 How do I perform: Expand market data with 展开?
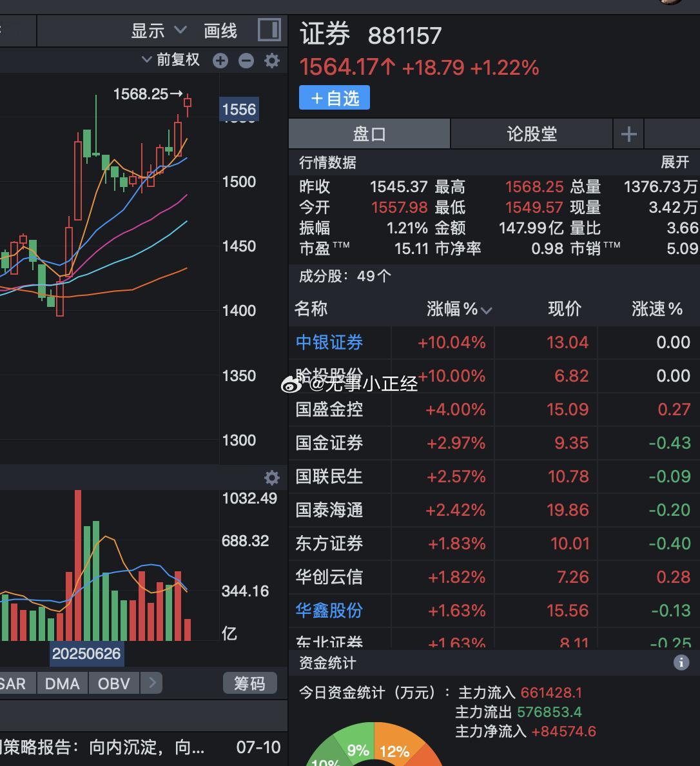(675, 162)
